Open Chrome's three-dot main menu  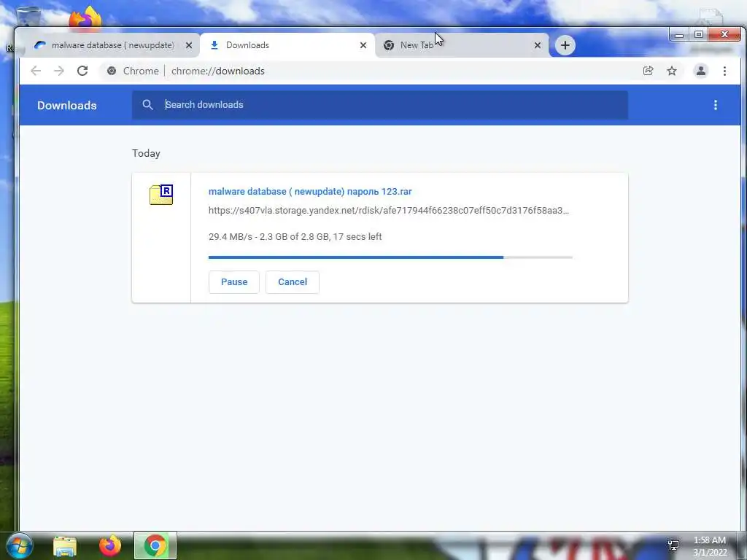click(x=724, y=71)
